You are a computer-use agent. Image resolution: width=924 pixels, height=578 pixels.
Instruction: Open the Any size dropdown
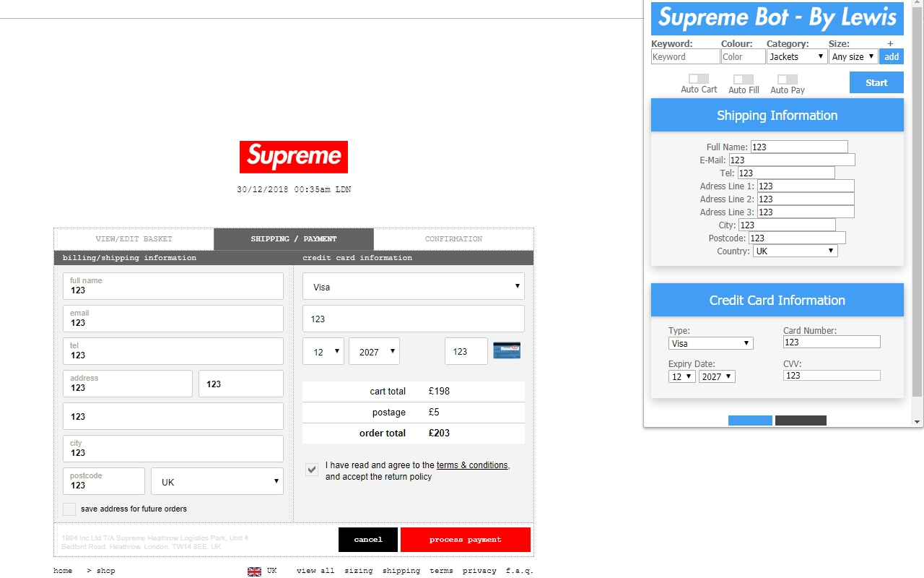click(854, 56)
